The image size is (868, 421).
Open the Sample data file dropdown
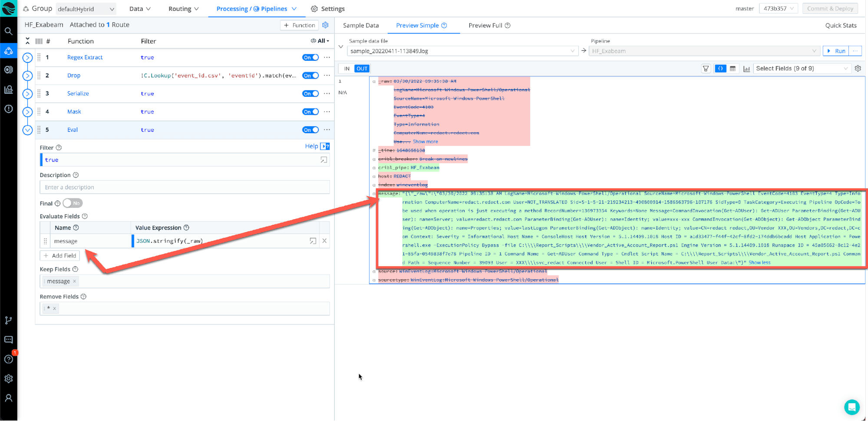click(x=462, y=51)
